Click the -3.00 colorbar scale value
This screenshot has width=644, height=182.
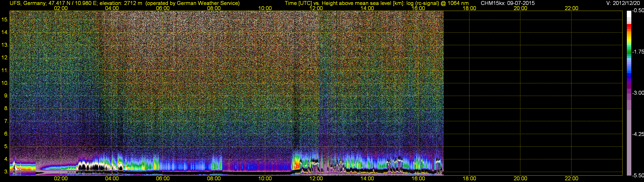coord(638,93)
